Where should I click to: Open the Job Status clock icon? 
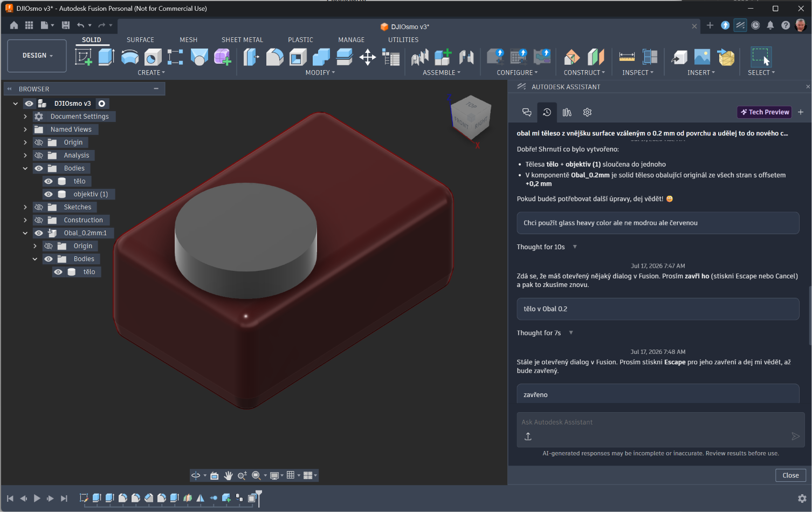(755, 25)
